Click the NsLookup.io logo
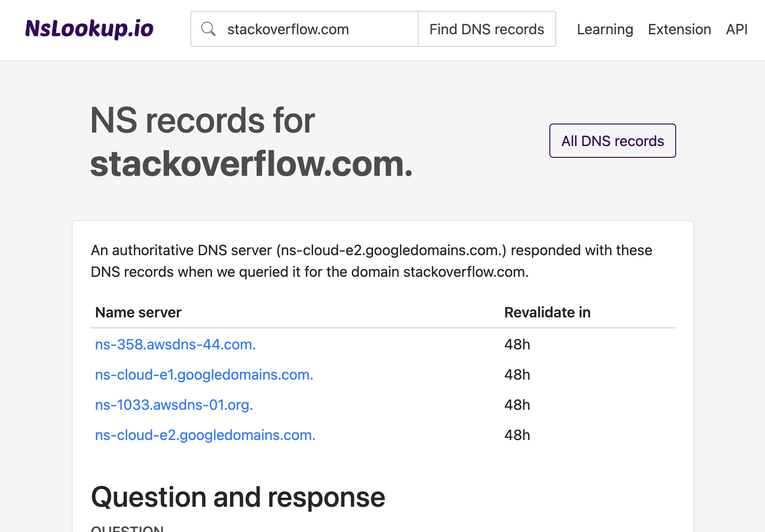765x532 pixels. (x=89, y=28)
